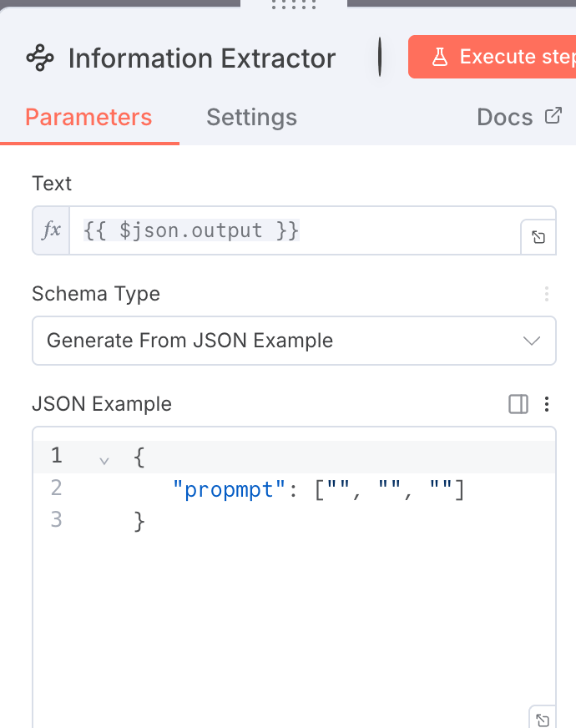Click inside the array brackets on line 2
576x728 pixels.
click(388, 489)
